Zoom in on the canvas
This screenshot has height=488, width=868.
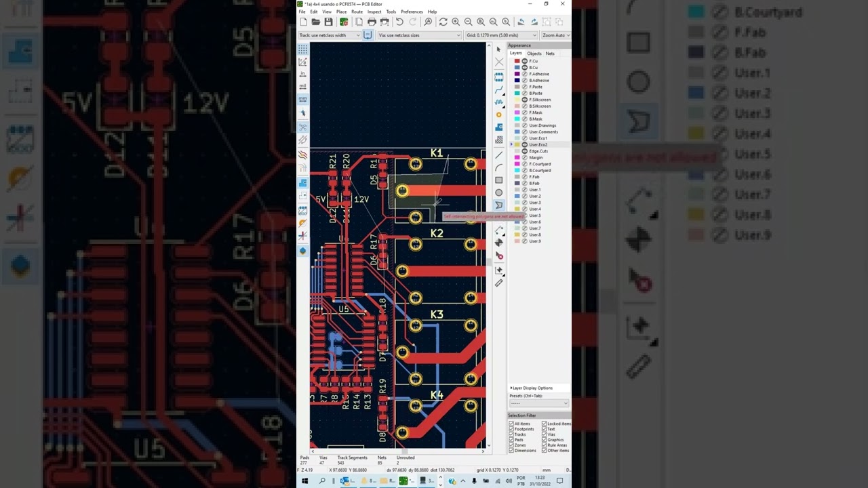coord(456,22)
